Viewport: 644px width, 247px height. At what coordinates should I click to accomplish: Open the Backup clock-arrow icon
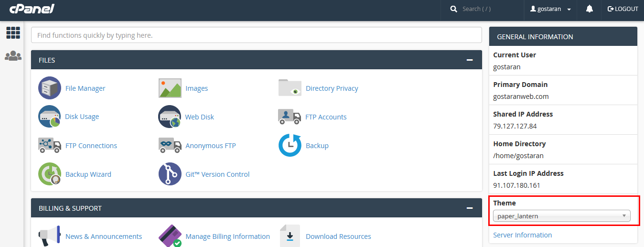[x=290, y=146]
